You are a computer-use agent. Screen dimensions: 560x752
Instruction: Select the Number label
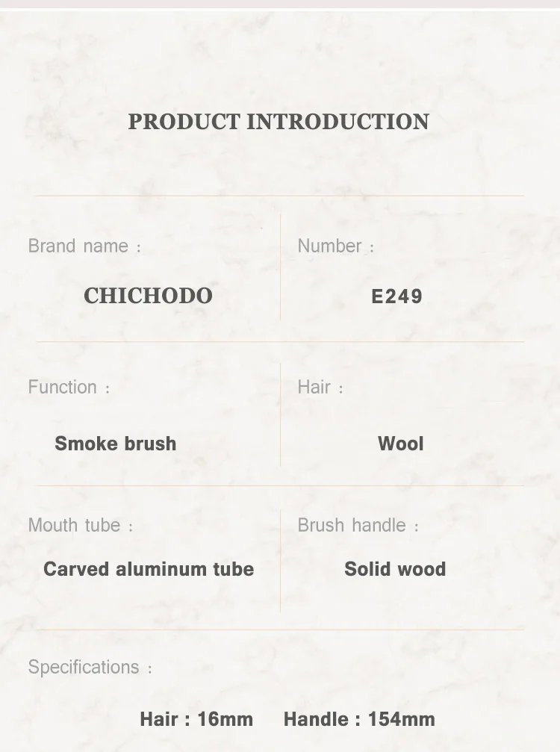click(335, 246)
